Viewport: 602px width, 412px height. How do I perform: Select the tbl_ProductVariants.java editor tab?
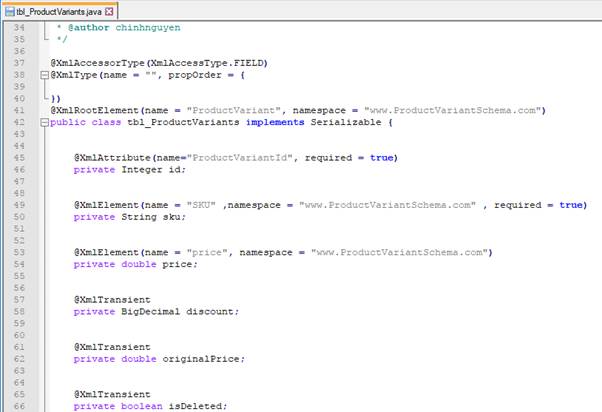pos(59,12)
